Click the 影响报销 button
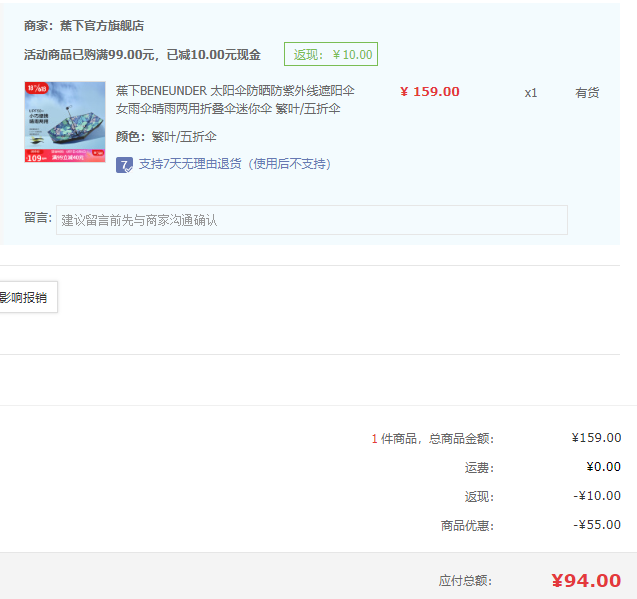This screenshot has width=637, height=599. tap(26, 297)
